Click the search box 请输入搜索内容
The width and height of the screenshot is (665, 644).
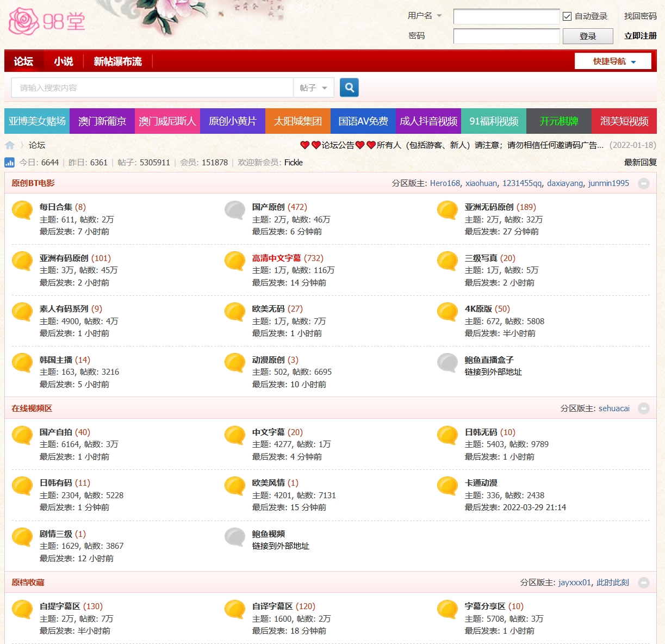[x=152, y=88]
